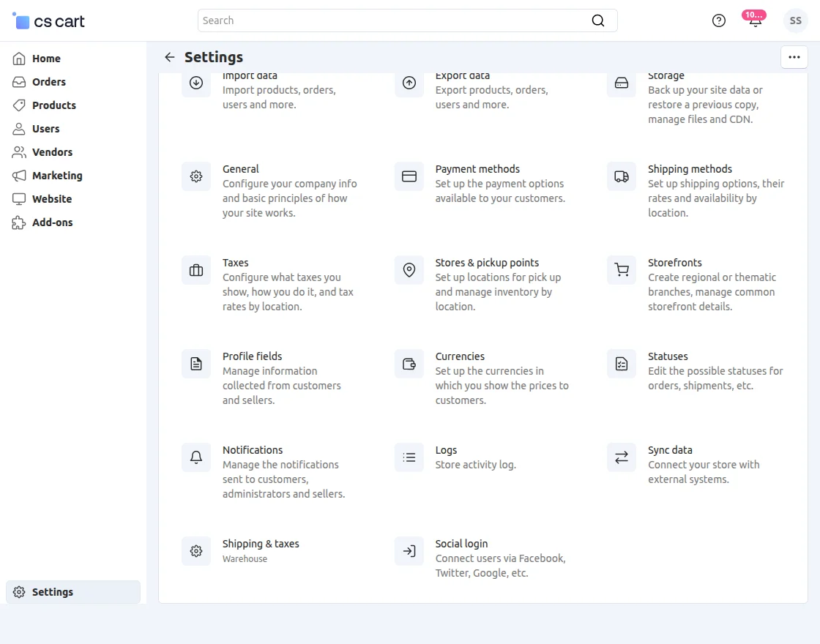Viewport: 820px width, 644px height.
Task: Click into the top Search field
Action: click(395, 20)
